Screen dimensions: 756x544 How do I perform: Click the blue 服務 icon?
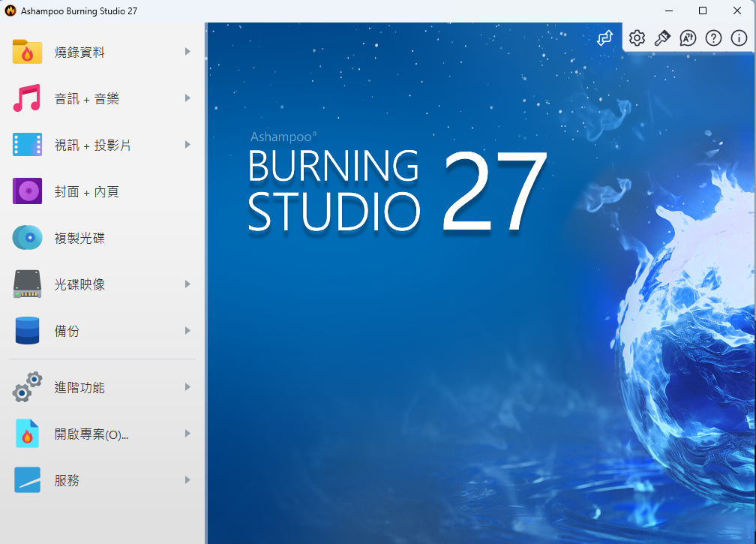click(x=27, y=480)
